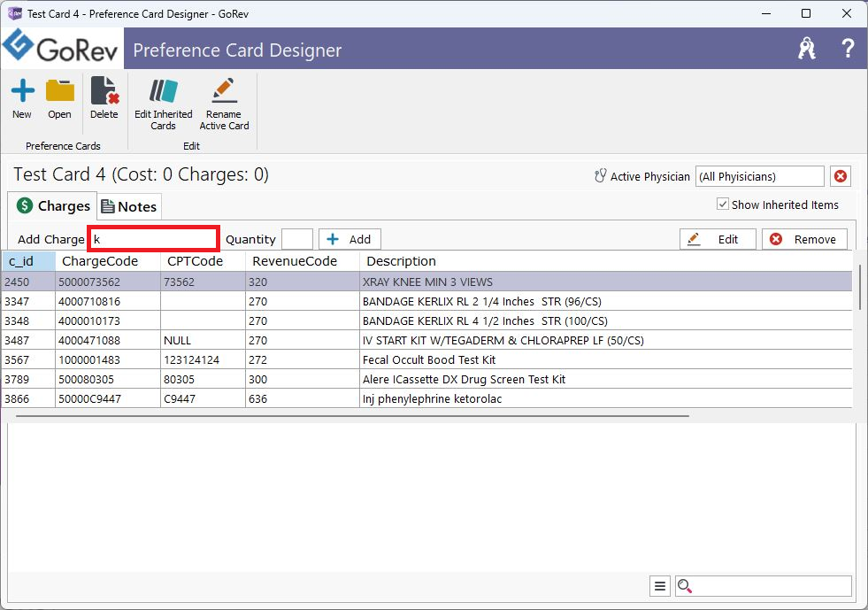The height and width of the screenshot is (610, 868).
Task: Click the keys icon in header
Action: pos(807,49)
